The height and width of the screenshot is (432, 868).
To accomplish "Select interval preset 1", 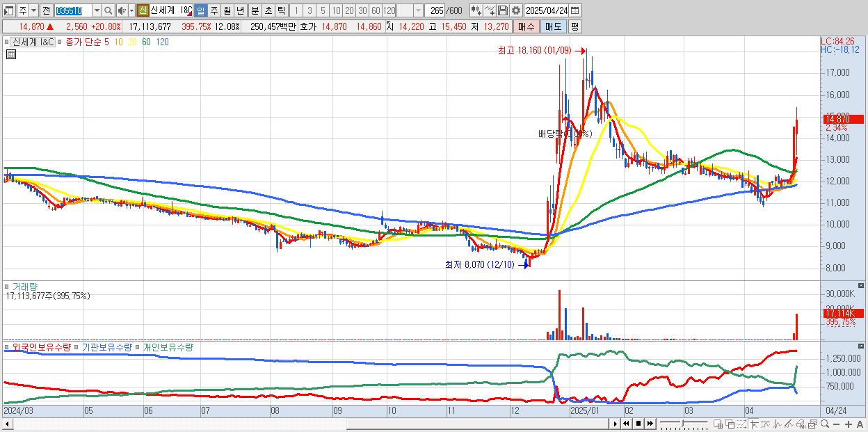I will [296, 10].
